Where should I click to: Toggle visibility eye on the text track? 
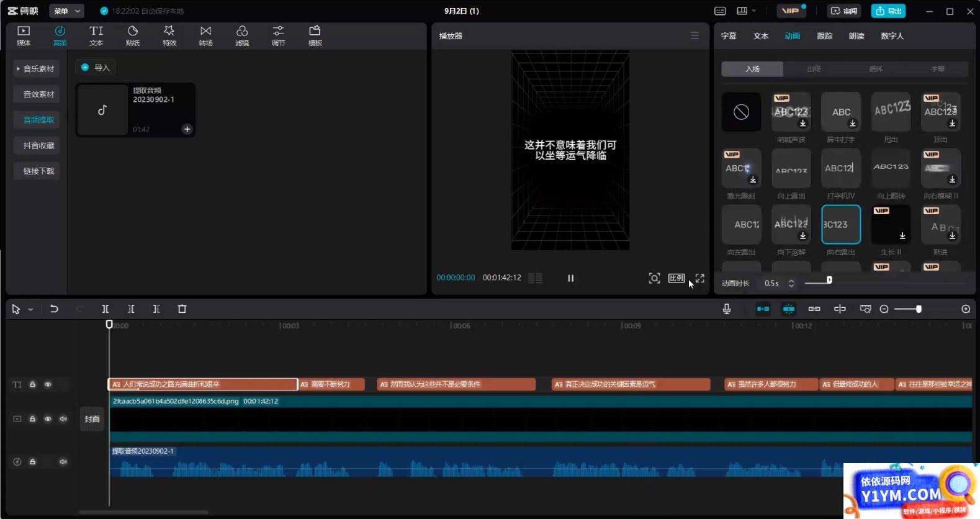click(48, 384)
